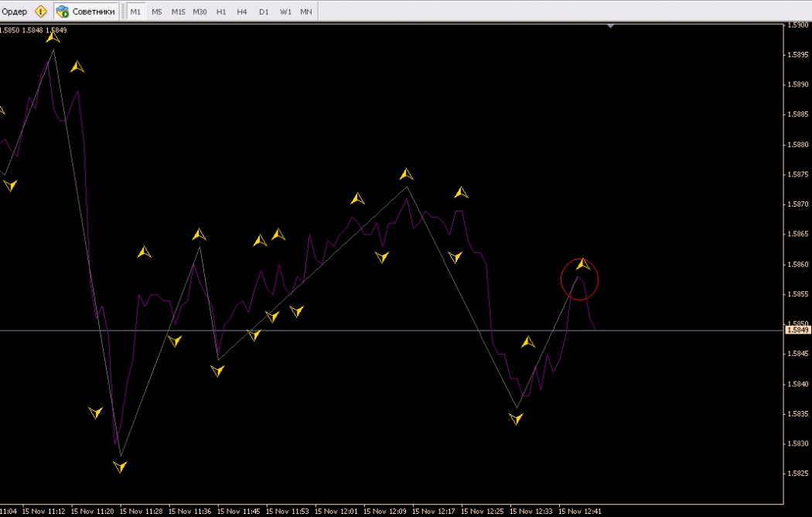This screenshot has width=812, height=517.
Task: Toggle the Советники expert advisors button
Action: click(x=86, y=12)
